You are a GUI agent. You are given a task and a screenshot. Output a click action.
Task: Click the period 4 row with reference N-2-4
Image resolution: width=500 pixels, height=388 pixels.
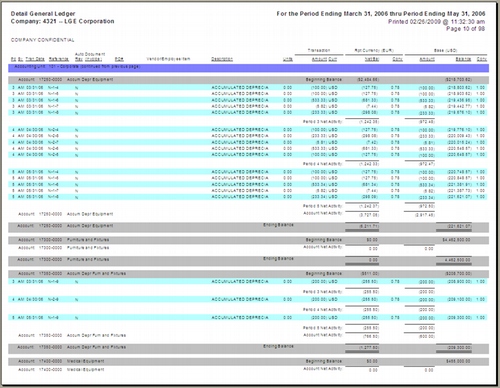[x=248, y=130]
